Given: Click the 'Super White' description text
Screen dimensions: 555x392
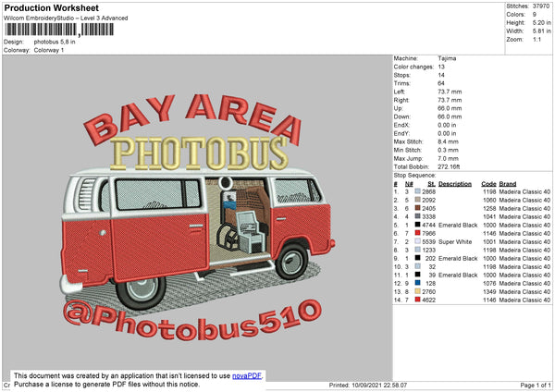Looking at the screenshot, I should (455, 241).
